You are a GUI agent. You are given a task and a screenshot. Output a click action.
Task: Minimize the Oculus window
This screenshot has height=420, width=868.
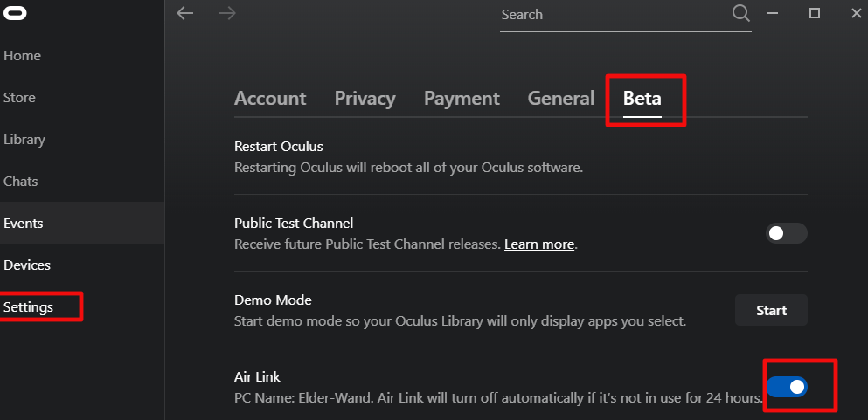click(773, 14)
